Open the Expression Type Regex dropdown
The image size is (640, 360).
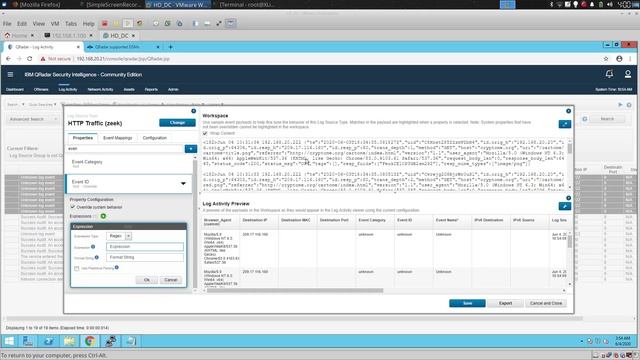(x=128, y=236)
